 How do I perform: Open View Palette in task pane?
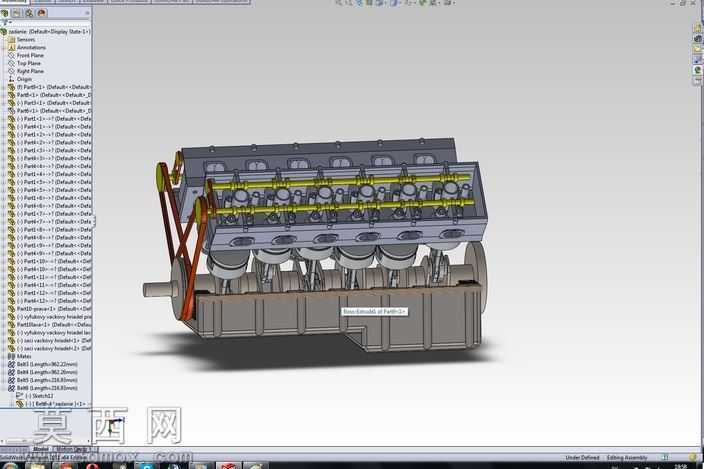coord(697,60)
